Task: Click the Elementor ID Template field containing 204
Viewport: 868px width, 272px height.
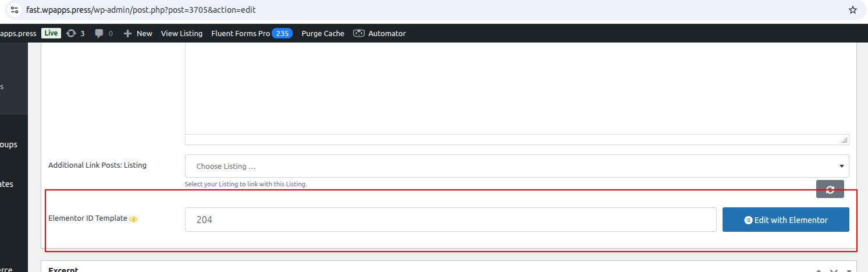Action: pyautogui.click(x=450, y=220)
